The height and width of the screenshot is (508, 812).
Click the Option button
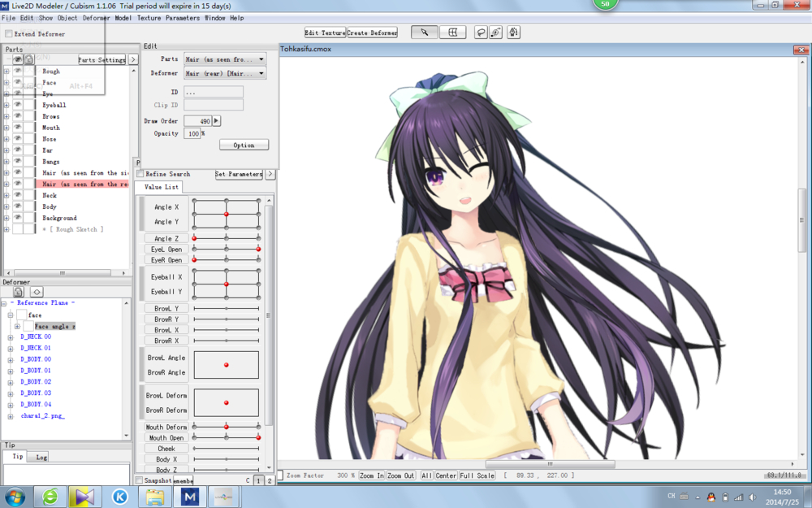(x=244, y=145)
